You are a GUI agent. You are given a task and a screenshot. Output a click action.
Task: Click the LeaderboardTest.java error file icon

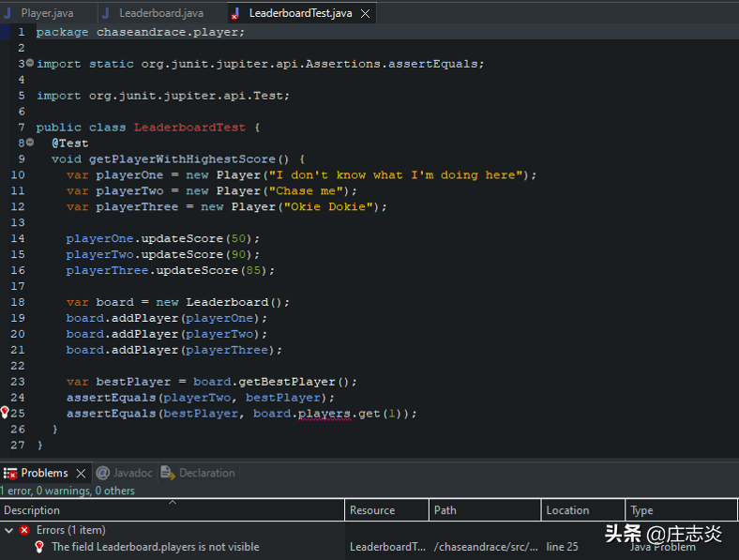pyautogui.click(x=235, y=13)
